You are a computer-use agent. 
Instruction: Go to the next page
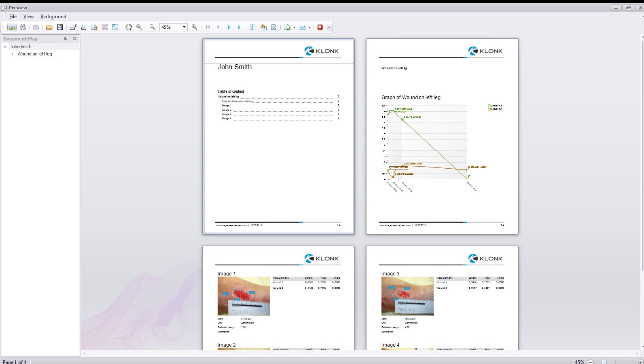[x=229, y=27]
